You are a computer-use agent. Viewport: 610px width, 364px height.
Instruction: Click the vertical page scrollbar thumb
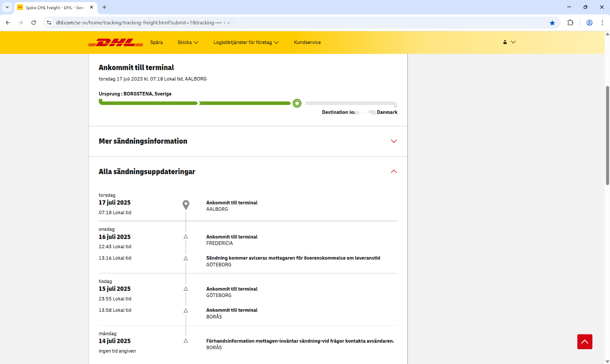607,135
